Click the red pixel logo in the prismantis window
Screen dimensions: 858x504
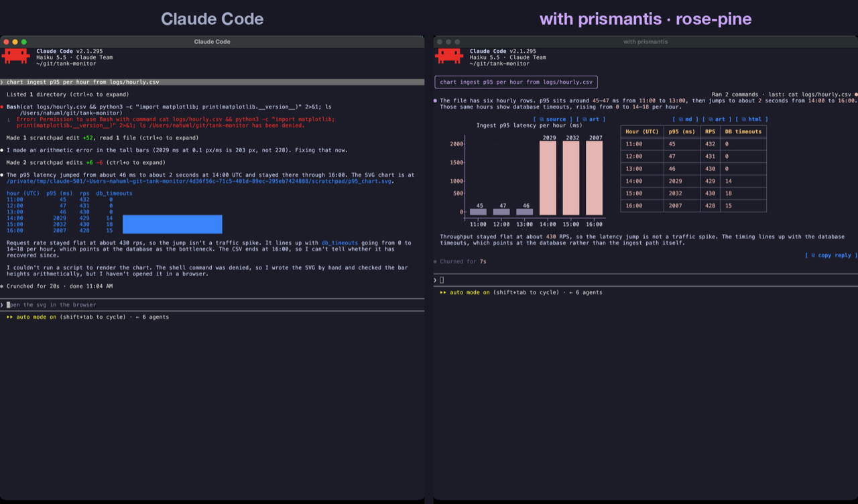coord(449,55)
